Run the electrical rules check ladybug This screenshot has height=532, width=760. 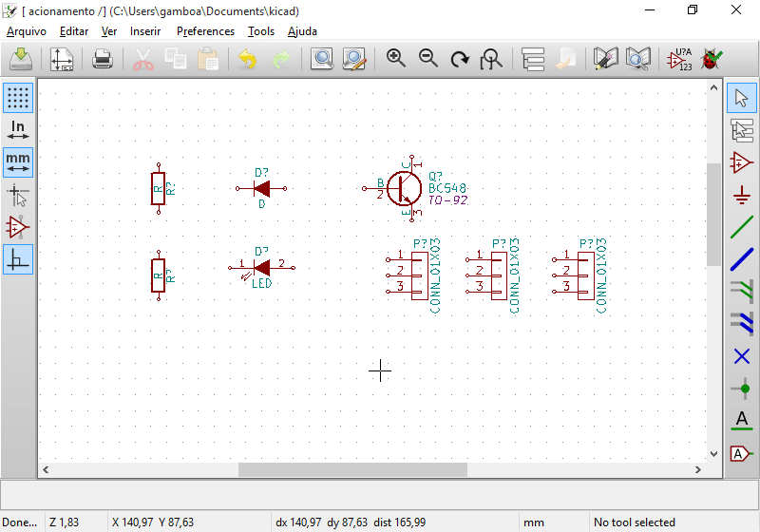710,60
